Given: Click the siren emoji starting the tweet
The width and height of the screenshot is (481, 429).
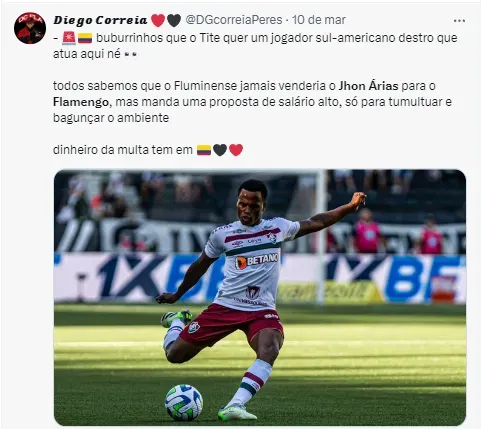Looking at the screenshot, I should [69, 38].
